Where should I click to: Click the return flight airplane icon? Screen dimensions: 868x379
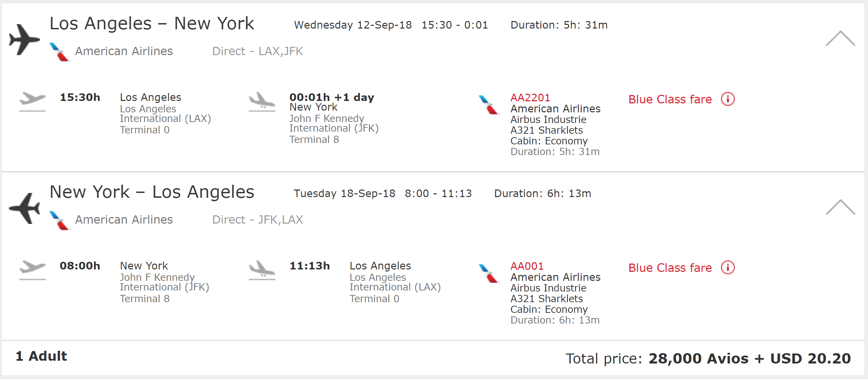(x=24, y=208)
